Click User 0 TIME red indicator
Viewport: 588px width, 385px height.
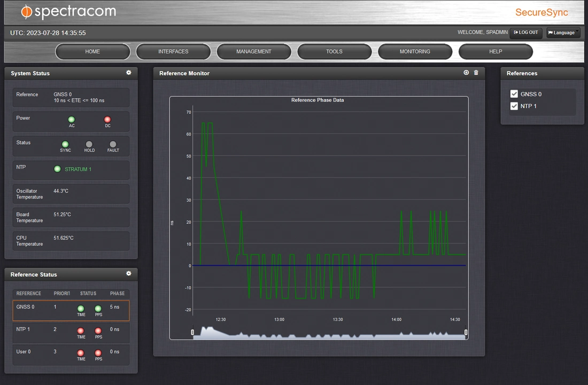tap(81, 353)
